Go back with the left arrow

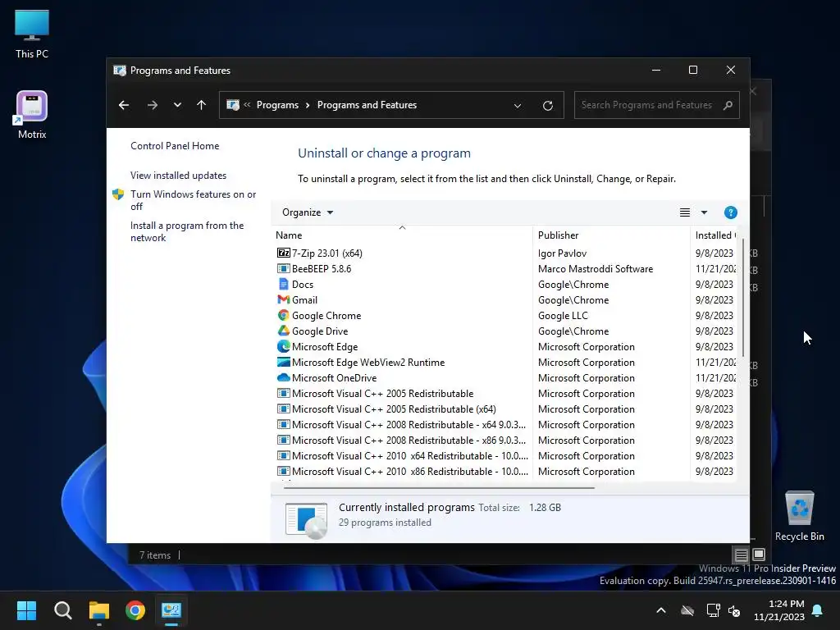pyautogui.click(x=124, y=105)
